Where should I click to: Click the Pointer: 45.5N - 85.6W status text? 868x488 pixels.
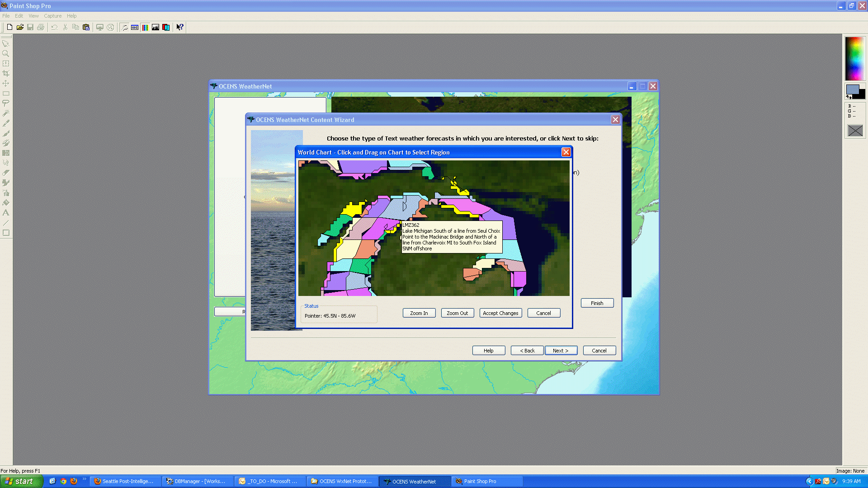coord(330,316)
